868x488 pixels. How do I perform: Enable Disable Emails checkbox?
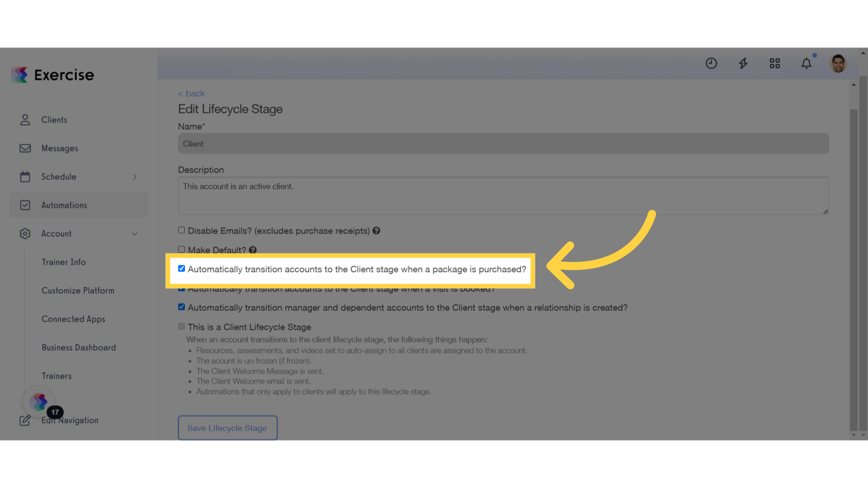(x=181, y=230)
